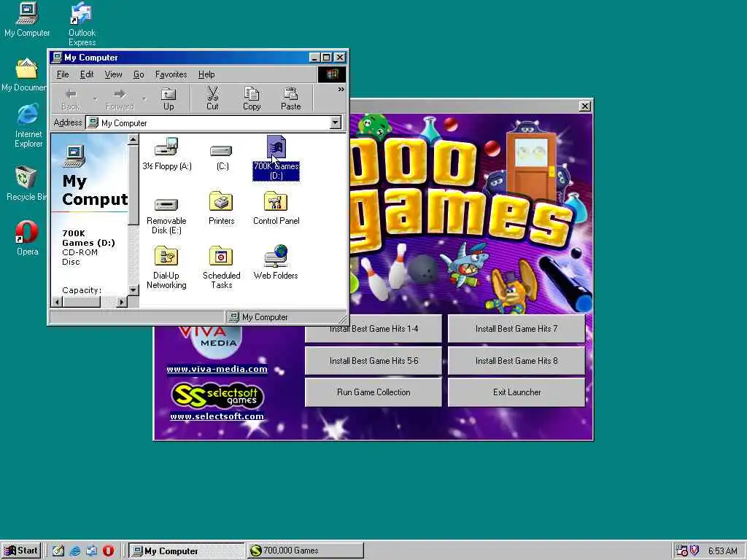Click the info panel scroll down arrow
Image resolution: width=747 pixels, height=560 pixels.
click(133, 290)
